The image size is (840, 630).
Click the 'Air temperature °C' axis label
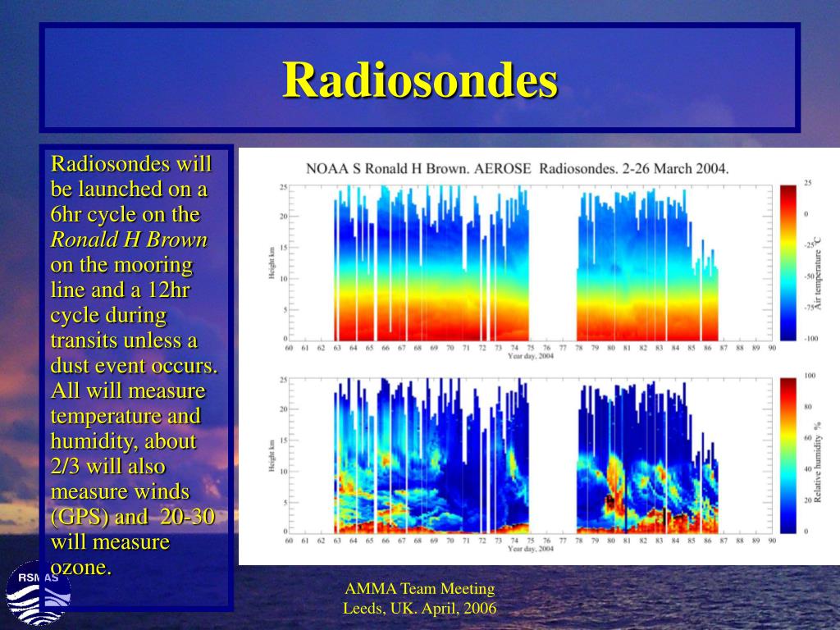(818, 275)
